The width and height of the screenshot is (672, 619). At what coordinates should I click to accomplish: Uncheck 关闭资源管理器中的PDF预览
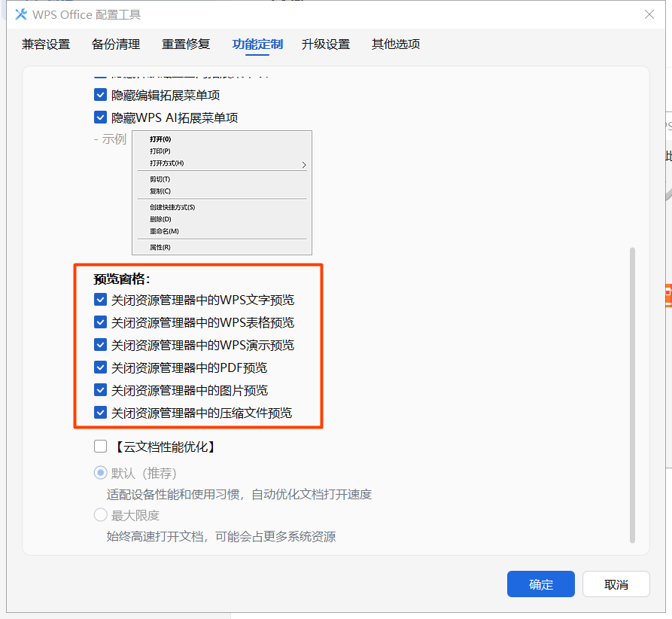(100, 367)
